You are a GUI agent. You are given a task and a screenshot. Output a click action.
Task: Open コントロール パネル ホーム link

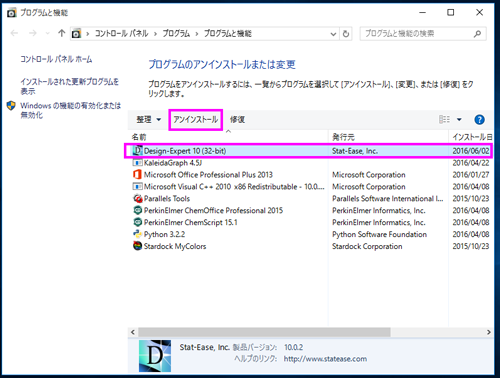click(x=56, y=59)
